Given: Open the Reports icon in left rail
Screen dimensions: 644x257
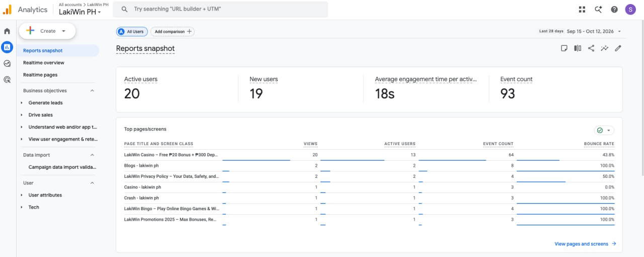Looking at the screenshot, I should (7, 47).
